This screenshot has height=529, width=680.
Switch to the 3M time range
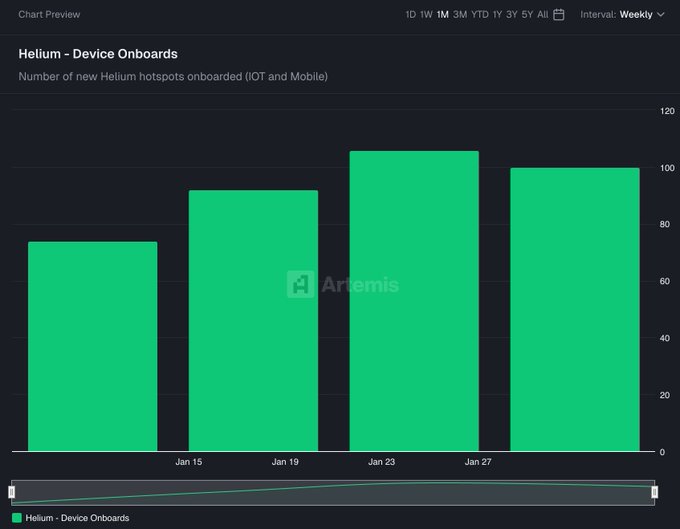coord(459,15)
